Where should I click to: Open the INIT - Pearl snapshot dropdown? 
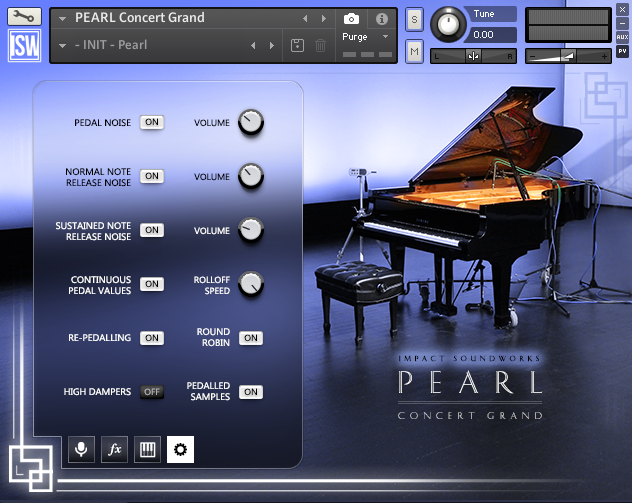pyautogui.click(x=62, y=46)
